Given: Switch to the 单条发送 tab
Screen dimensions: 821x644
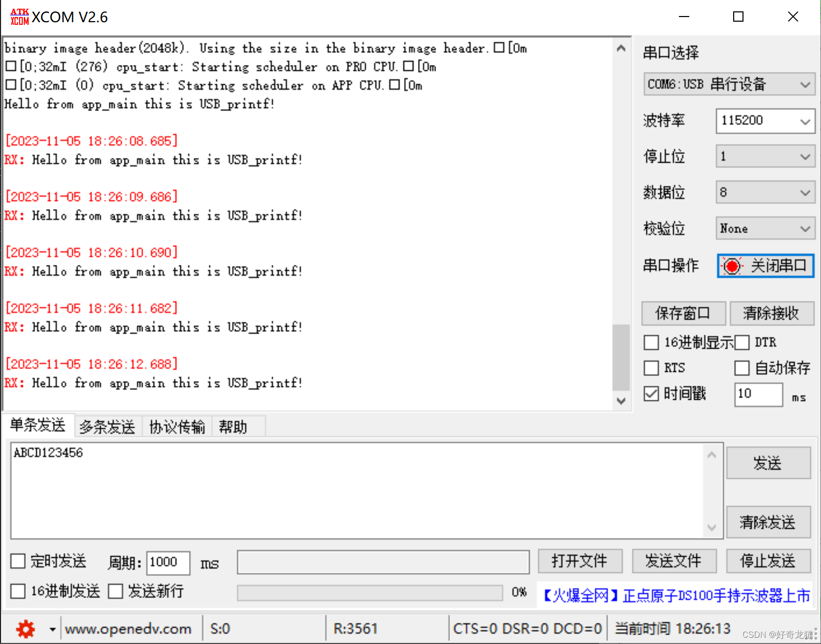Looking at the screenshot, I should coord(38,426).
